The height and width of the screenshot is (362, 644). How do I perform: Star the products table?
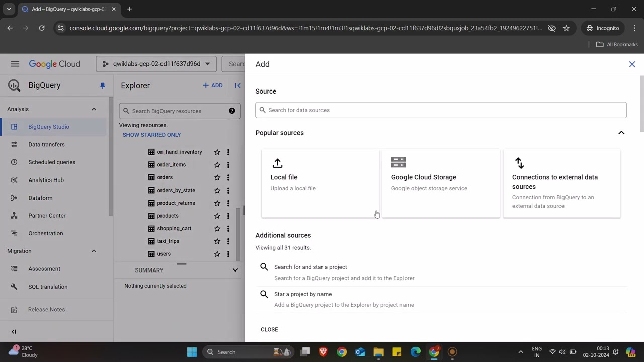click(x=217, y=216)
